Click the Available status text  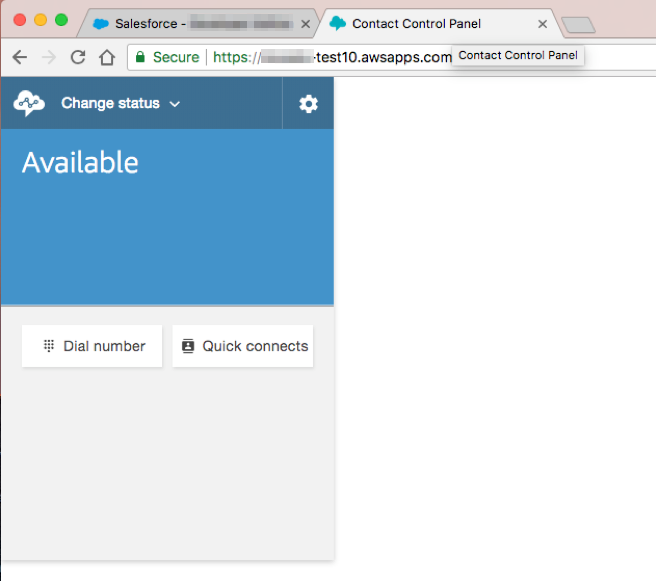click(80, 162)
